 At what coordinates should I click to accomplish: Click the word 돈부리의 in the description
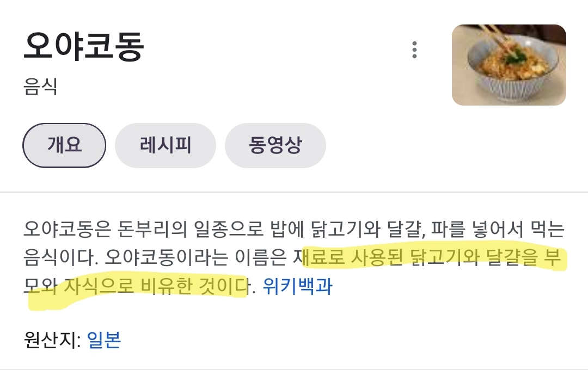pyautogui.click(x=152, y=229)
